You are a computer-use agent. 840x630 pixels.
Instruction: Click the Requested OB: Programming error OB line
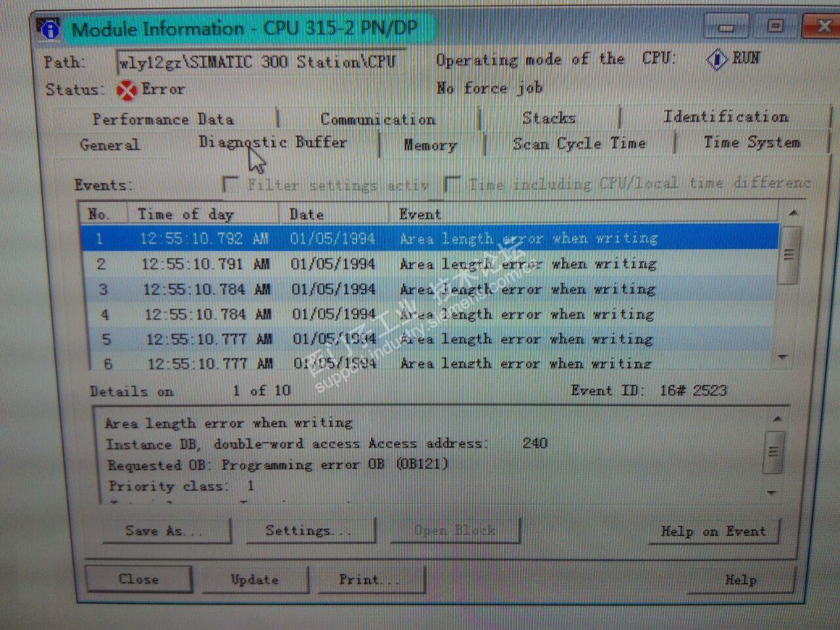278,465
